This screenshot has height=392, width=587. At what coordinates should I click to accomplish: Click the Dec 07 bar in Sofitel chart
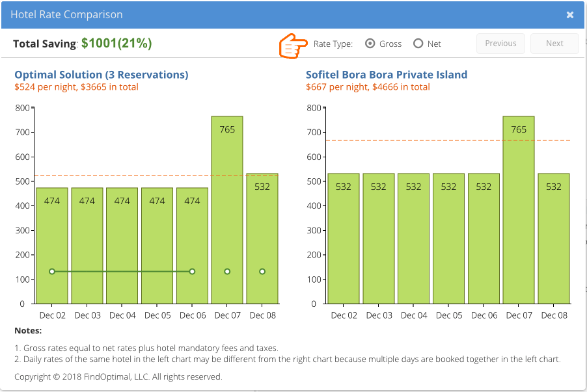(519, 210)
